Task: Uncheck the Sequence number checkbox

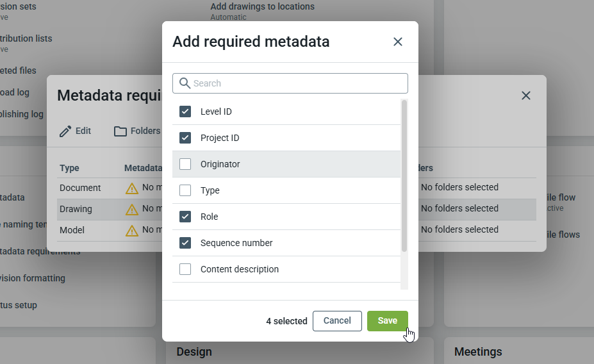Action: pos(185,243)
